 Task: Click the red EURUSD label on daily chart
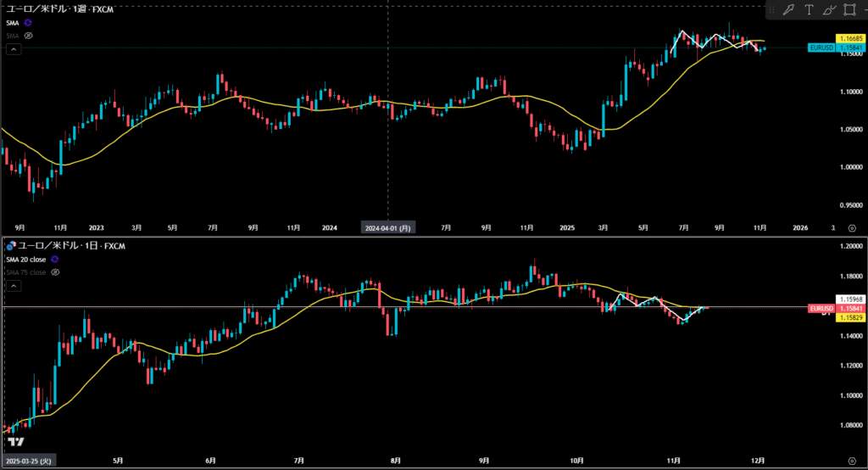pos(821,308)
